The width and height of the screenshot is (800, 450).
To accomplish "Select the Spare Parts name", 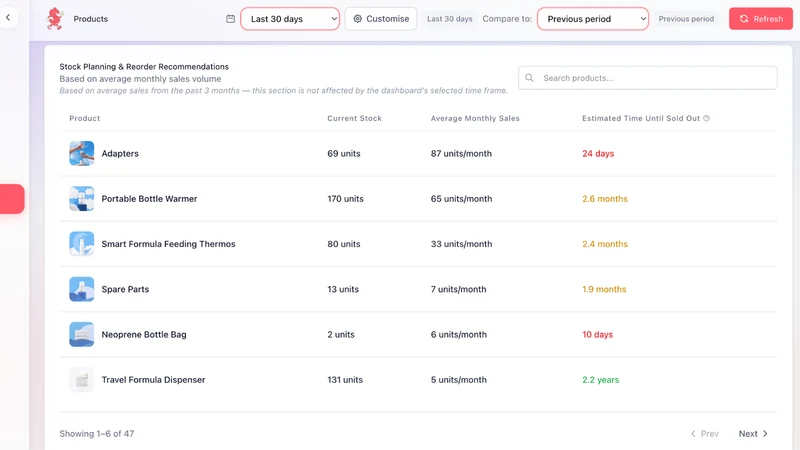I will [125, 289].
